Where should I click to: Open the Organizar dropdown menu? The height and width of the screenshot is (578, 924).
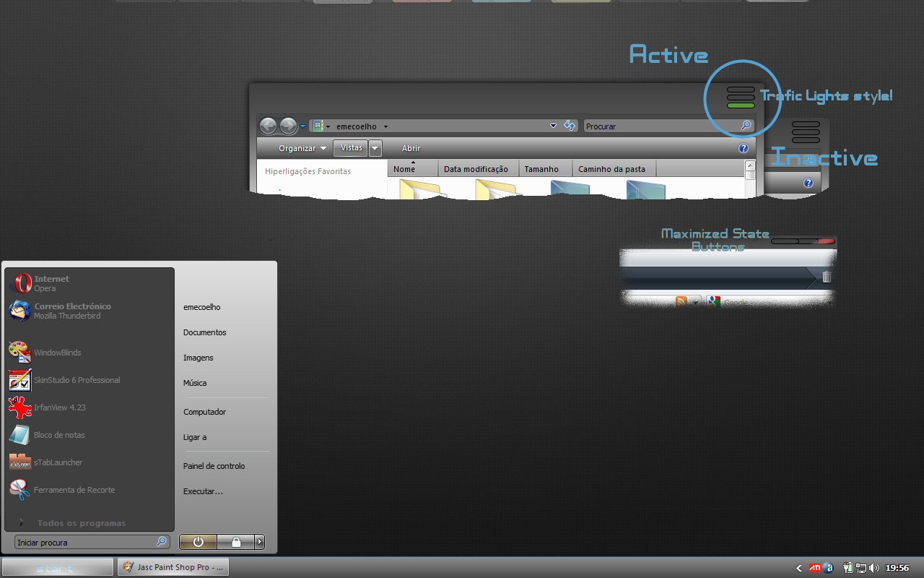click(x=302, y=148)
